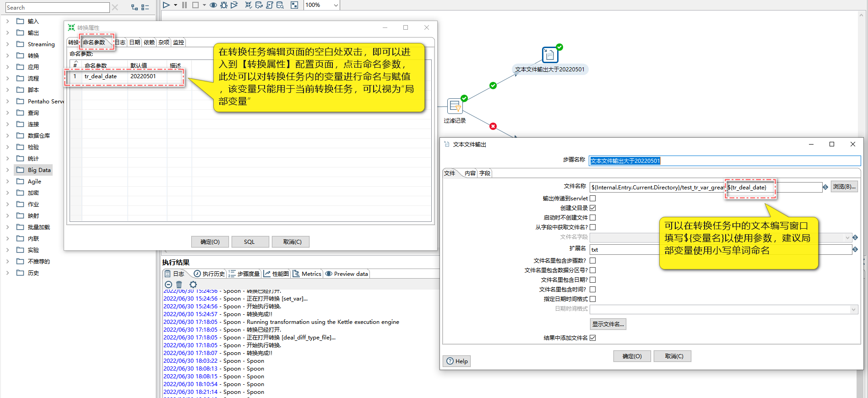Click the 显示文件名... button

[x=608, y=324]
